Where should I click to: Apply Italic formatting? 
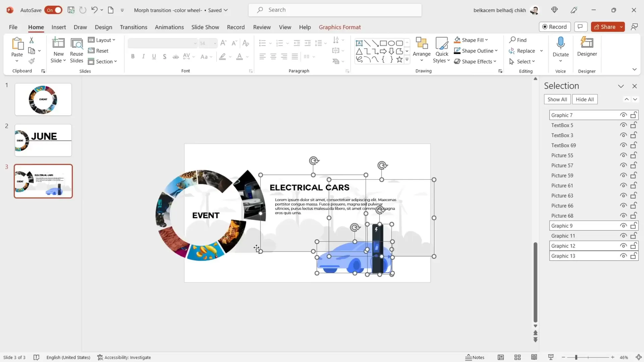coord(143,57)
